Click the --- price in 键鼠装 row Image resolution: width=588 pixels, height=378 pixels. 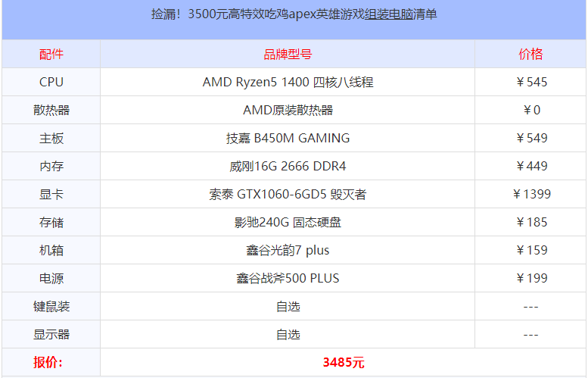[530, 307]
